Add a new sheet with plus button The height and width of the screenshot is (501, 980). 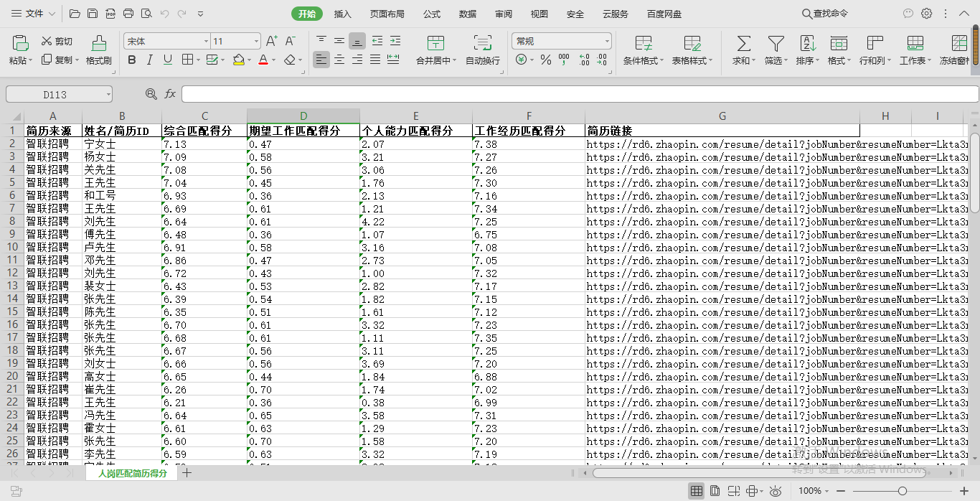[x=187, y=473]
